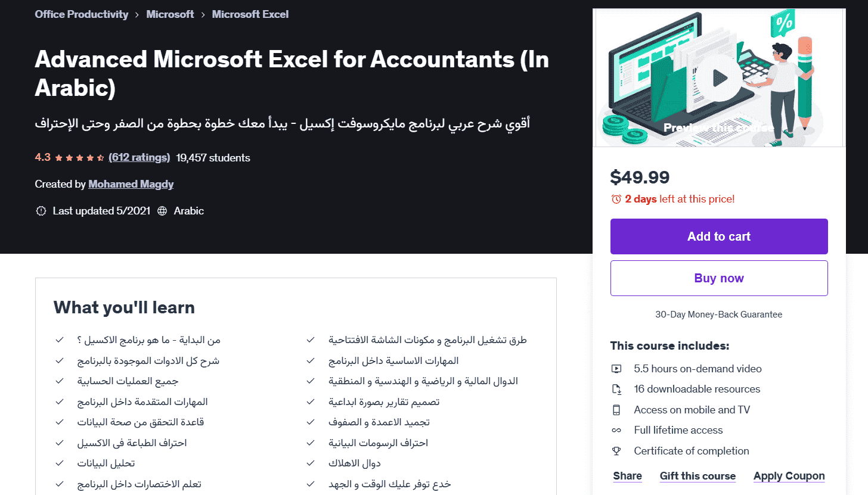The width and height of the screenshot is (868, 495).
Task: View the 612 ratings link
Action: (x=139, y=158)
